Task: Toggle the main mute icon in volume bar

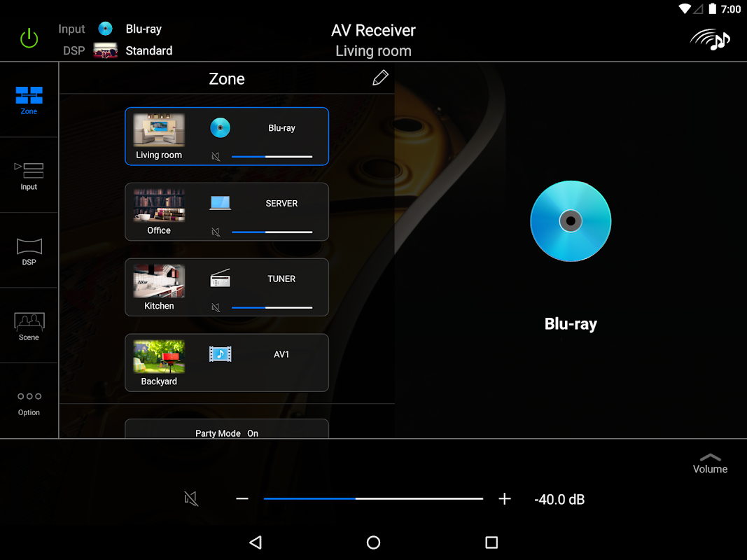Action: [x=191, y=498]
